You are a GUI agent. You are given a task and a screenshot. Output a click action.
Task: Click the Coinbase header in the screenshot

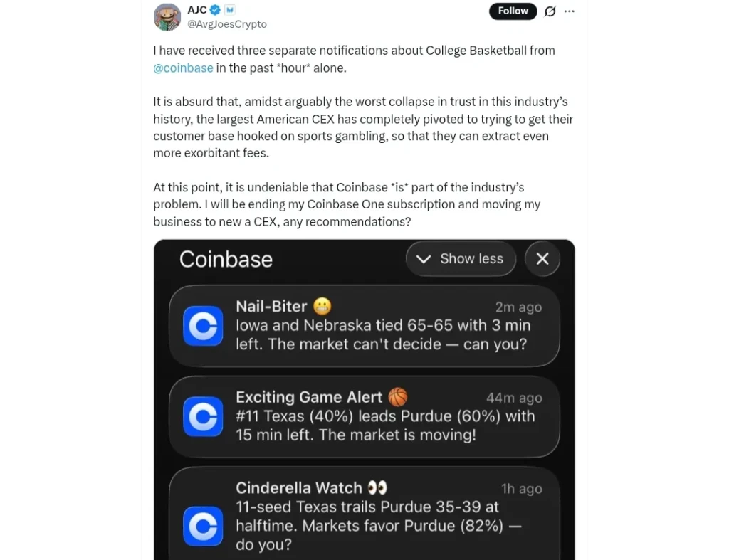tap(226, 259)
